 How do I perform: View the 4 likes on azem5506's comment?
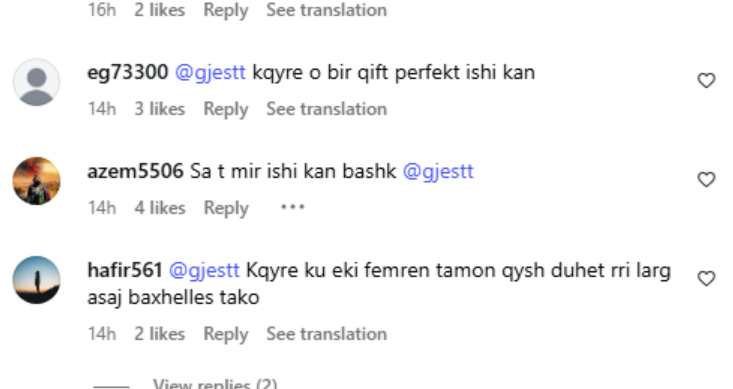[160, 208]
